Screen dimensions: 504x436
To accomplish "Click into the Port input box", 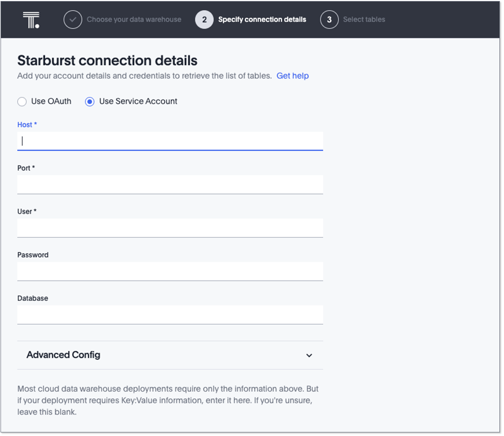I will pyautogui.click(x=170, y=184).
